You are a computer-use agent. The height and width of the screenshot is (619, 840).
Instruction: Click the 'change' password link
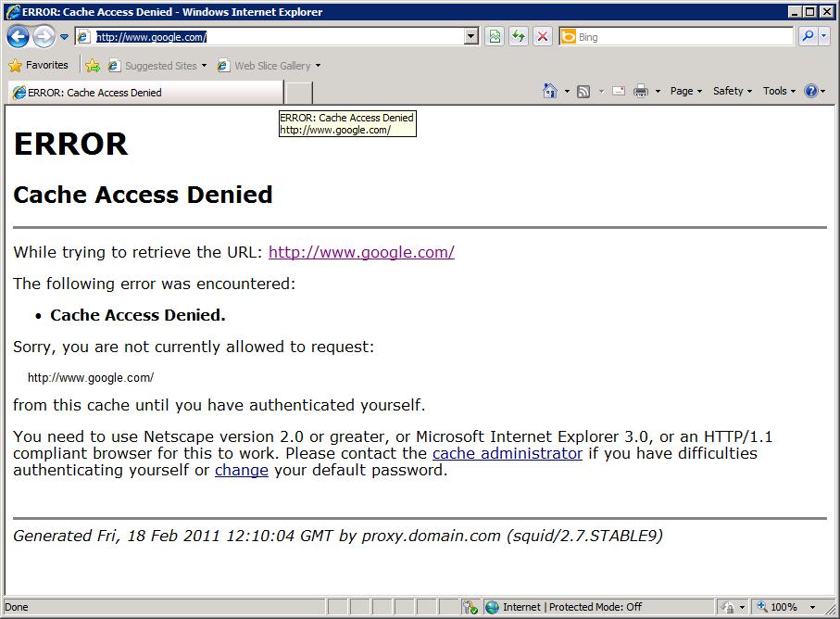tap(242, 470)
